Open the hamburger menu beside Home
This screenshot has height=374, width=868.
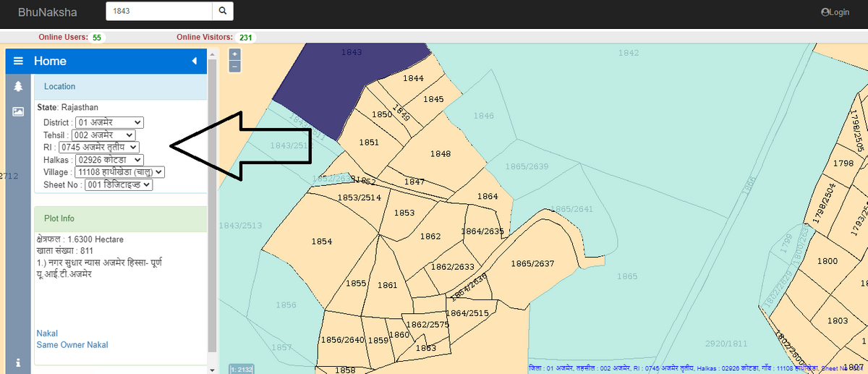coord(18,61)
